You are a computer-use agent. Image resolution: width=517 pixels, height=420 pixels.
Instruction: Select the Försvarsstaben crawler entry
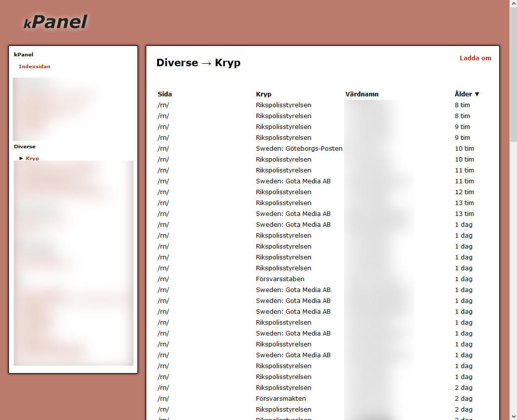coord(280,279)
